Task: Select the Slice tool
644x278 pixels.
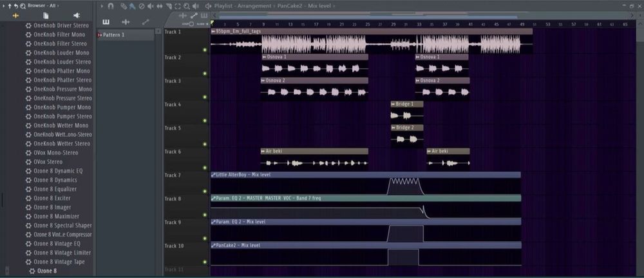Action: (169, 6)
